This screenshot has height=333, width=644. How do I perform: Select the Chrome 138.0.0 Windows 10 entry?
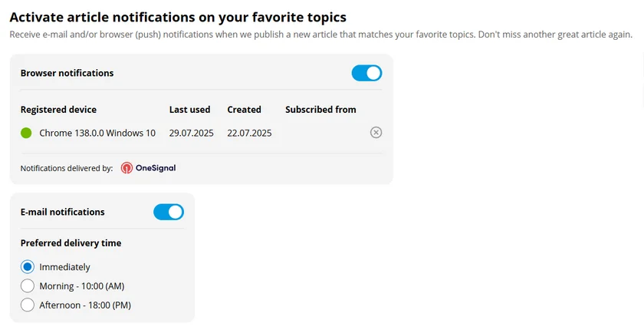(x=97, y=133)
